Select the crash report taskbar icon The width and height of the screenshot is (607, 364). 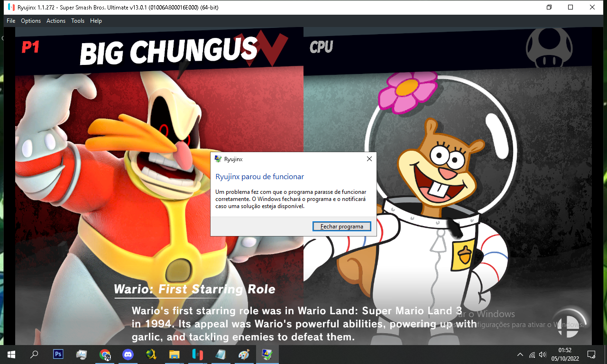click(267, 355)
